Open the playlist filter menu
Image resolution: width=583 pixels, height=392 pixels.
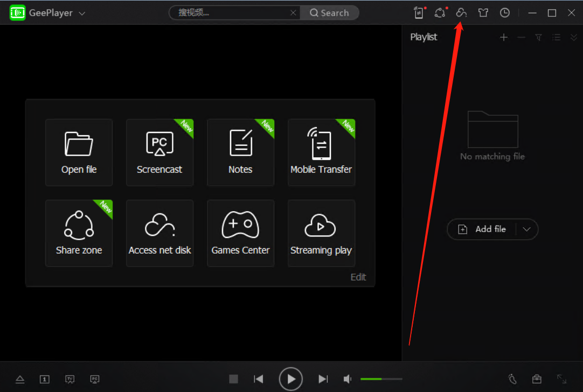click(538, 37)
